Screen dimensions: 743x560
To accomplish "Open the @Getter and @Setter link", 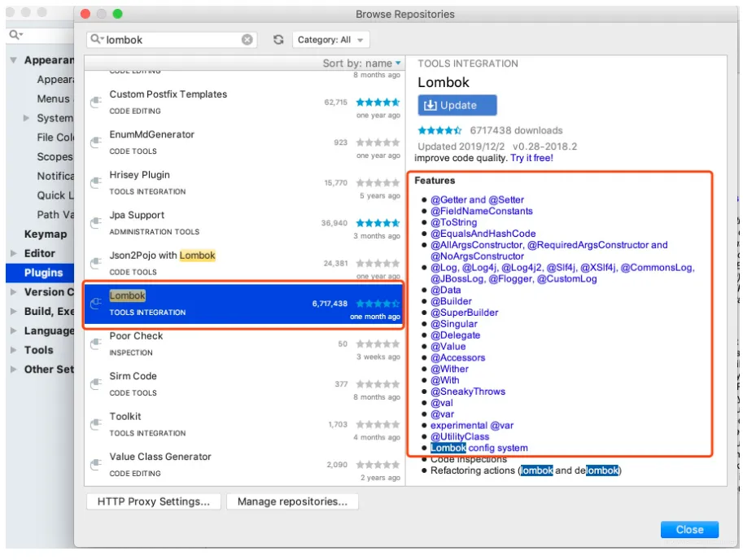I will pyautogui.click(x=477, y=200).
